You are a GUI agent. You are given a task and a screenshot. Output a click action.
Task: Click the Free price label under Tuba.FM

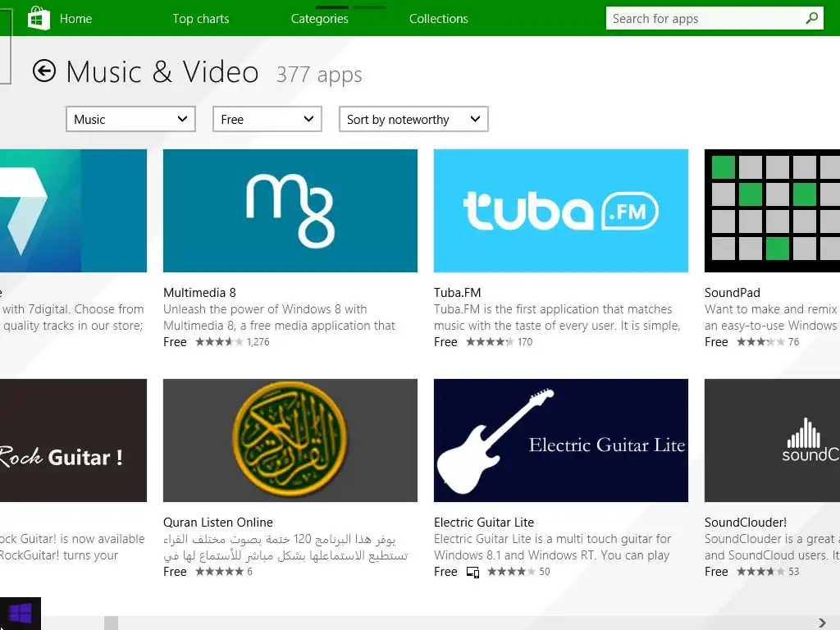pos(445,342)
